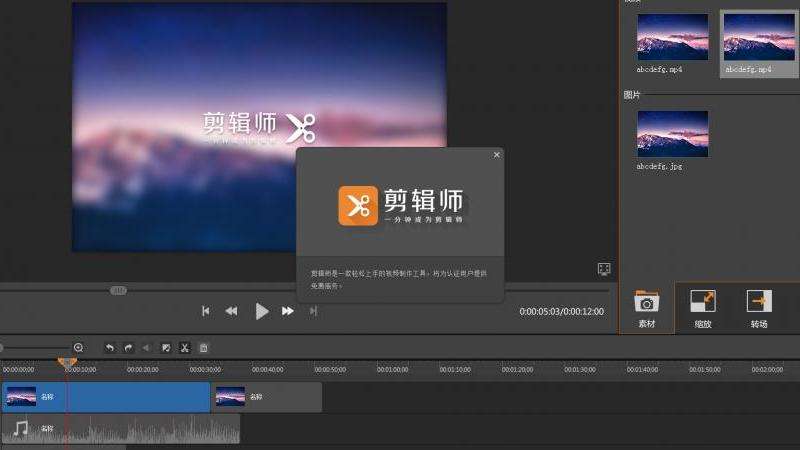This screenshot has height=450, width=800.
Task: Click the preview progress scrubber handle
Action: pos(118,290)
